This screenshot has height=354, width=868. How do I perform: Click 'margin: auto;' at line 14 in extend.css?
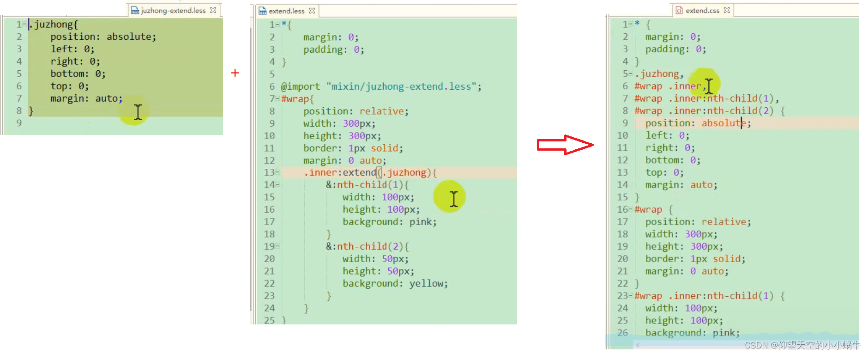pos(681,185)
